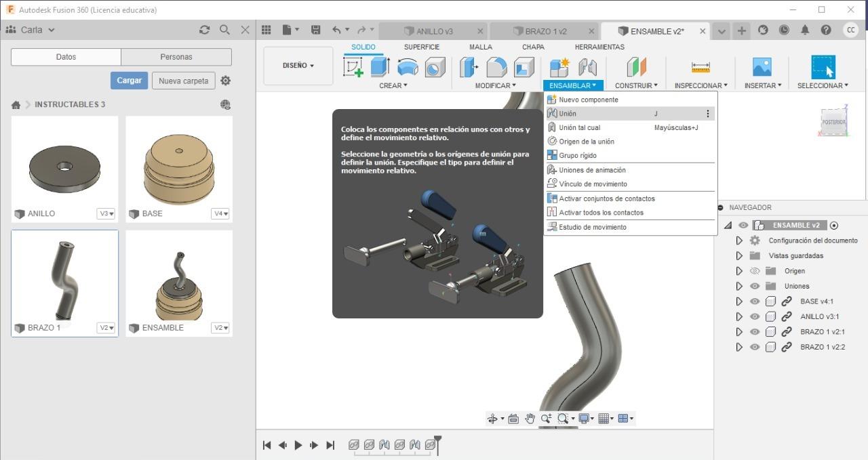Collapse the NAVEGADOR panel
This screenshot has width=868, height=460.
click(720, 208)
